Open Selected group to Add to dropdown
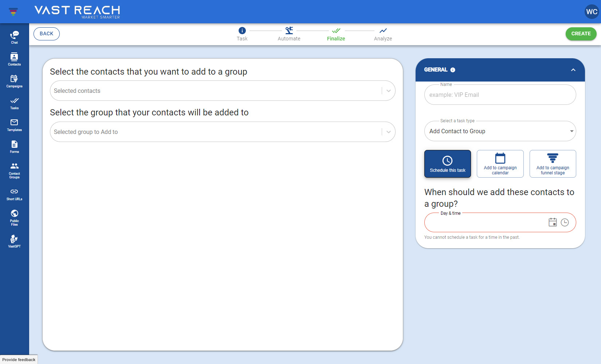Image resolution: width=601 pixels, height=364 pixels. click(223, 132)
